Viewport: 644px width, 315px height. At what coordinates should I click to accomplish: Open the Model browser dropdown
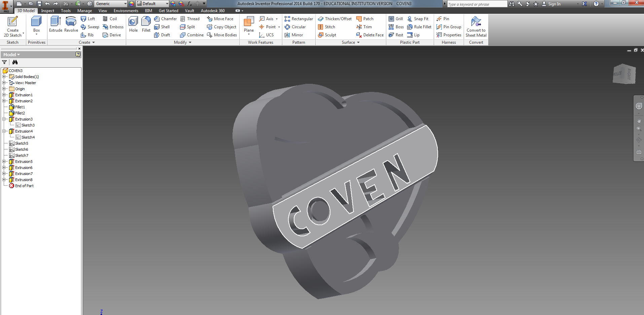(x=12, y=55)
